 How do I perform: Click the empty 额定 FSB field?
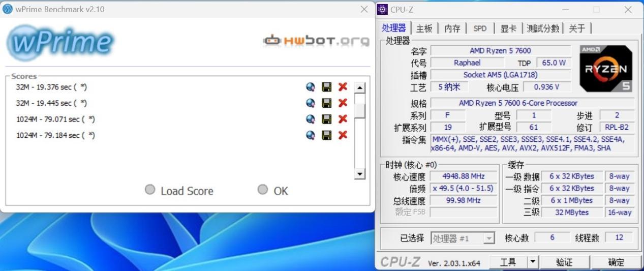tap(464, 212)
